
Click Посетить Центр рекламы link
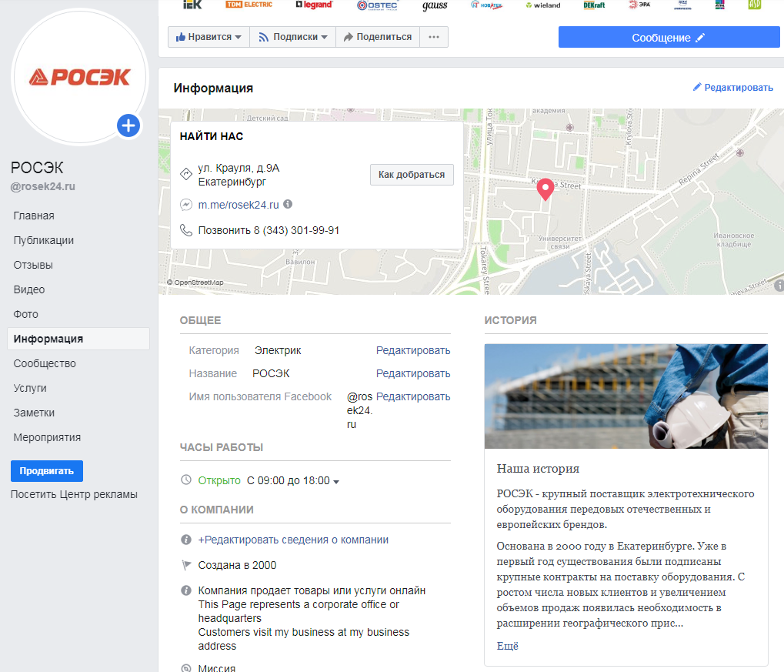(x=74, y=494)
